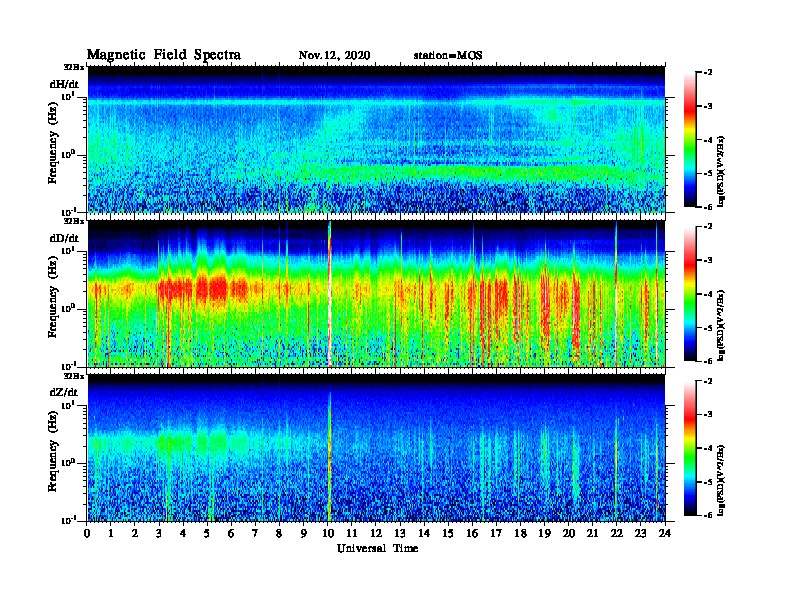792x612 pixels.
Task: Click hour tick label "9" on time axis
Action: point(304,533)
